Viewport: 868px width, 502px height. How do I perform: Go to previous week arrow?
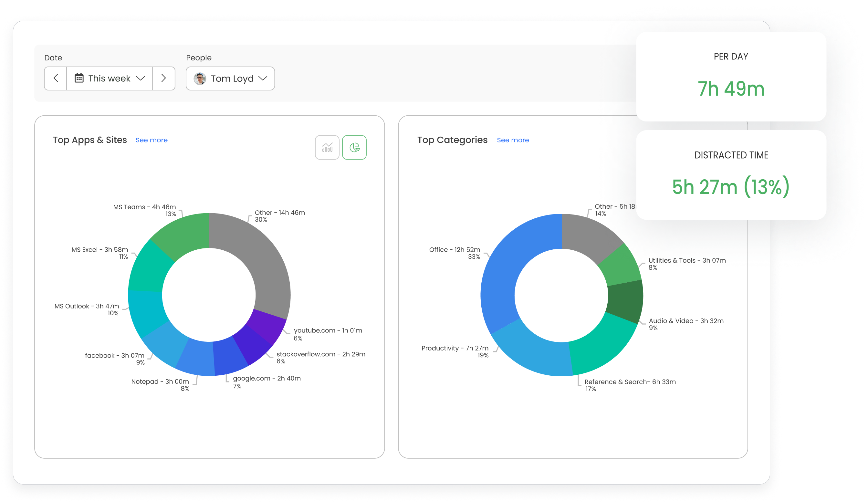point(56,78)
